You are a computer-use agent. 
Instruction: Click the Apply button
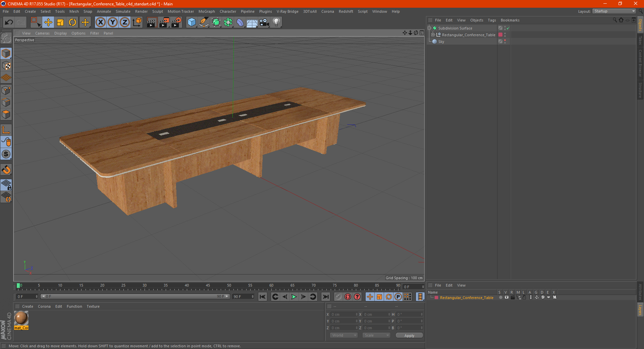[x=409, y=335]
